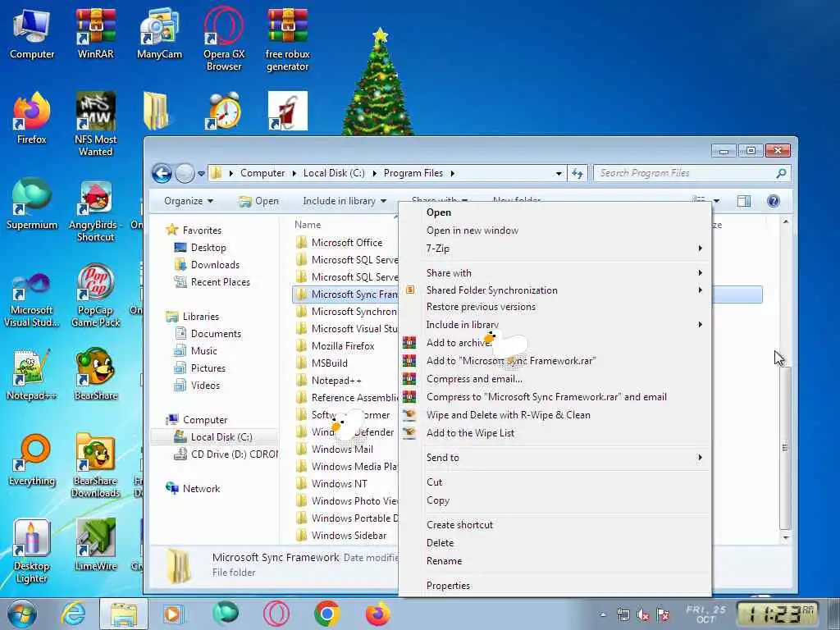Launch LimeWire desktop shortcut
This screenshot has width=840, height=630.
(95, 545)
